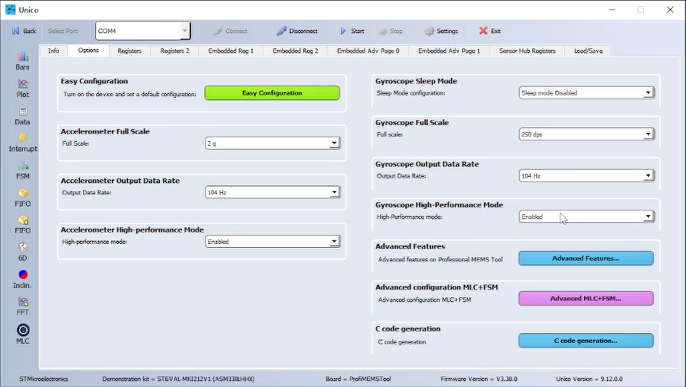
Task: Open the Interrupt panel in sidebar
Action: pyautogui.click(x=23, y=143)
